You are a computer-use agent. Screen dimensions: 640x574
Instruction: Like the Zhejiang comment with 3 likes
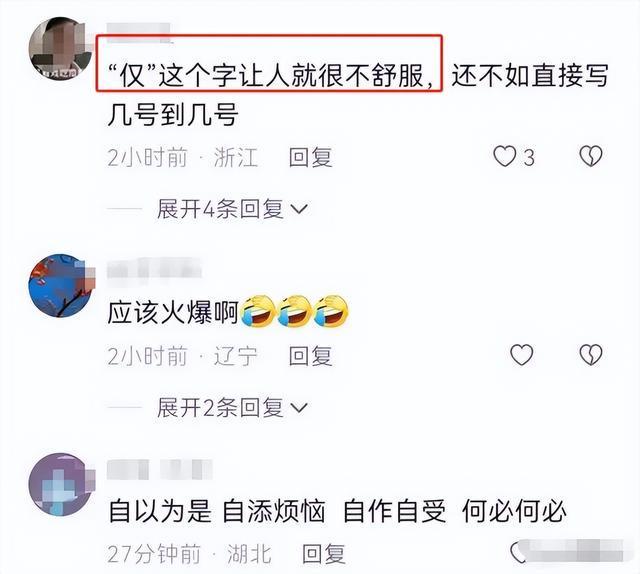point(505,157)
